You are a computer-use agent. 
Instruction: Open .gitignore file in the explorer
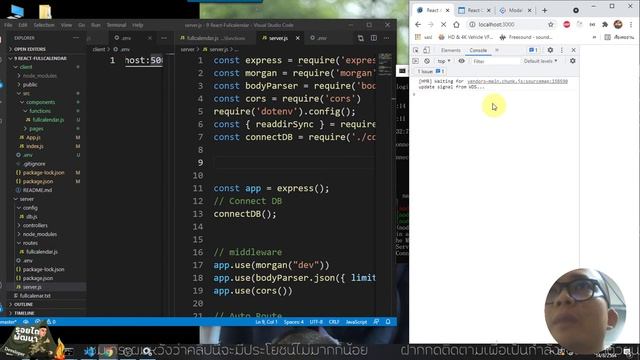coord(34,164)
